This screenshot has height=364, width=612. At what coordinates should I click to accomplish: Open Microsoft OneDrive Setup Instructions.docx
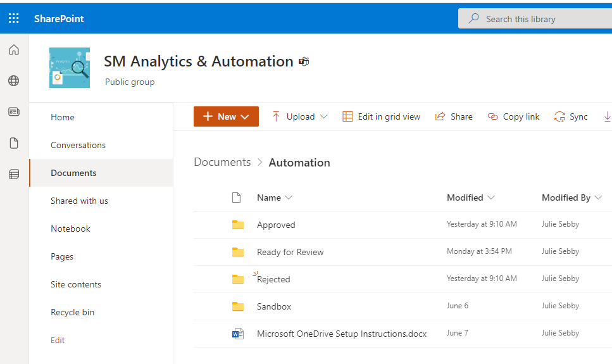click(x=342, y=334)
